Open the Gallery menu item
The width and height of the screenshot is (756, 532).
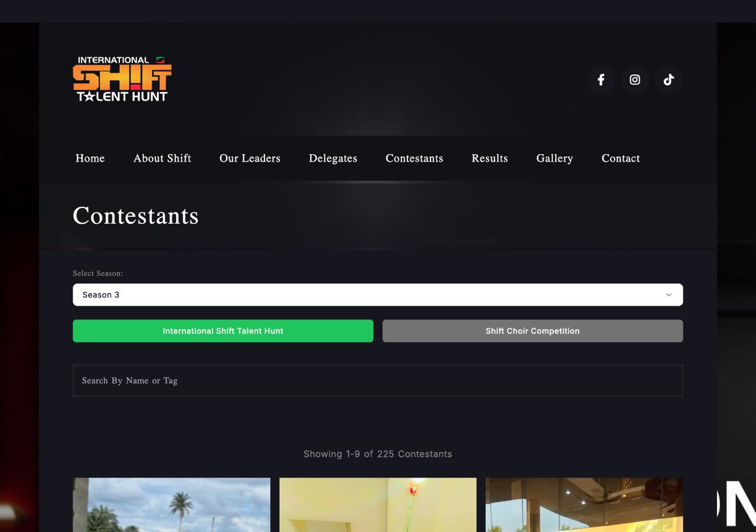[x=554, y=158]
